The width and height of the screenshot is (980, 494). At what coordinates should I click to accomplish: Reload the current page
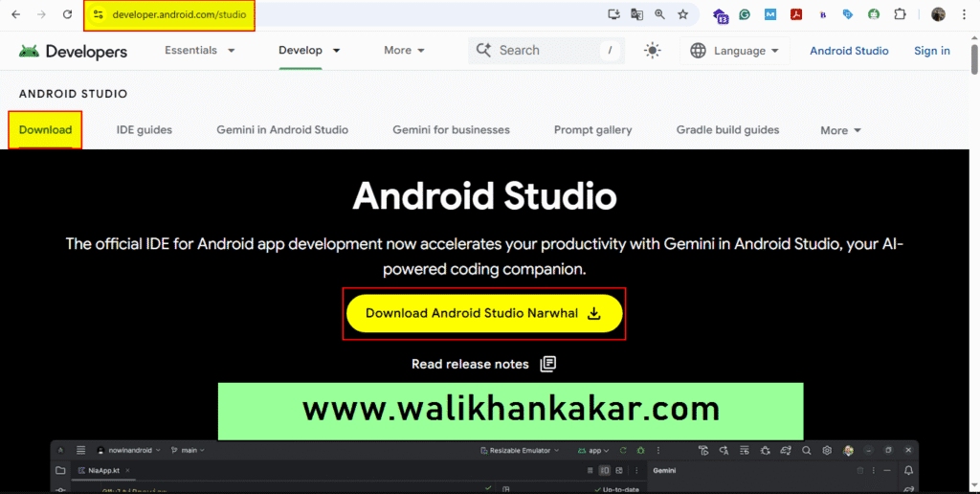click(x=68, y=14)
